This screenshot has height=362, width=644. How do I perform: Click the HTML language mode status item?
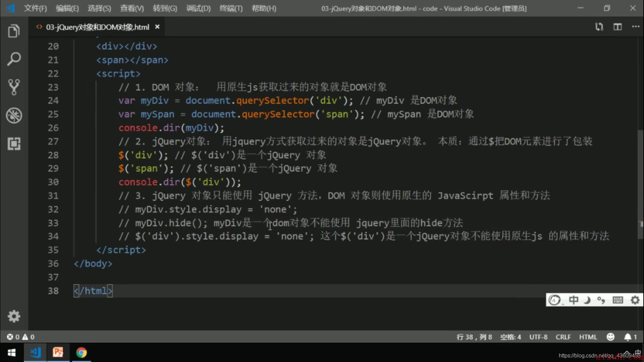point(588,337)
